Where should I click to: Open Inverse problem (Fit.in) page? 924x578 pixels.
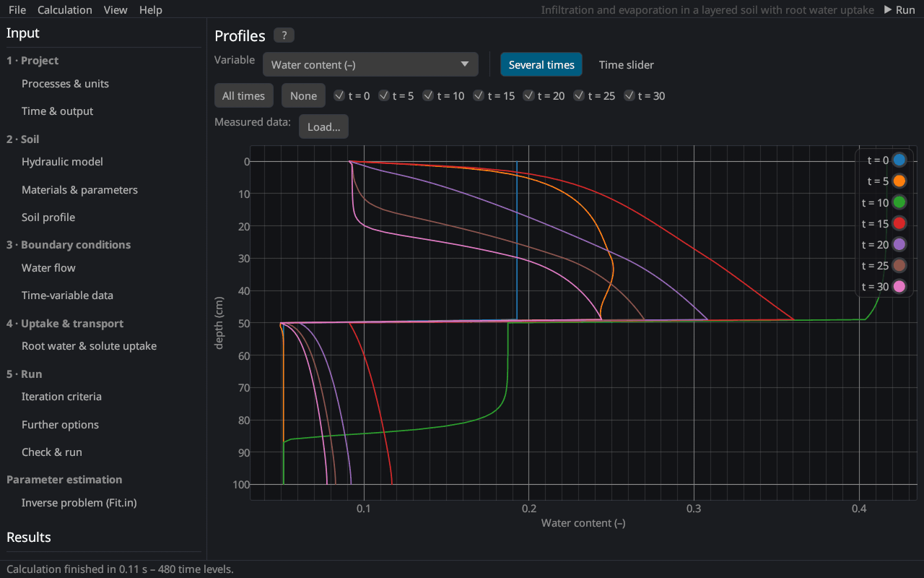79,502
